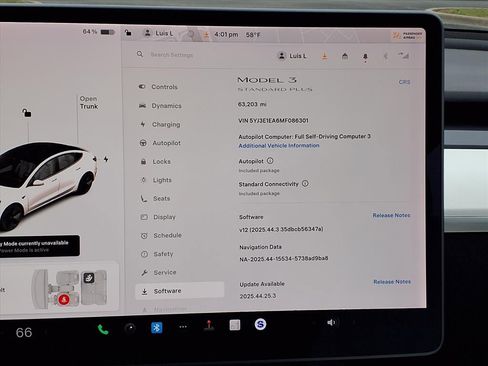The width and height of the screenshot is (488, 366).
Task: Open the Luis L profile in the status bar
Action: point(158,33)
